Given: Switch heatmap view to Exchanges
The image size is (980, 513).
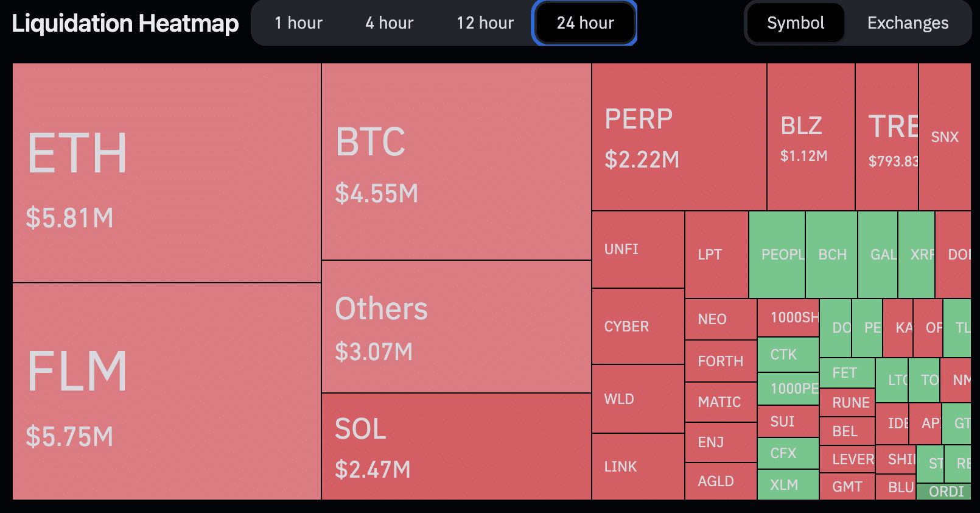Looking at the screenshot, I should (x=908, y=23).
